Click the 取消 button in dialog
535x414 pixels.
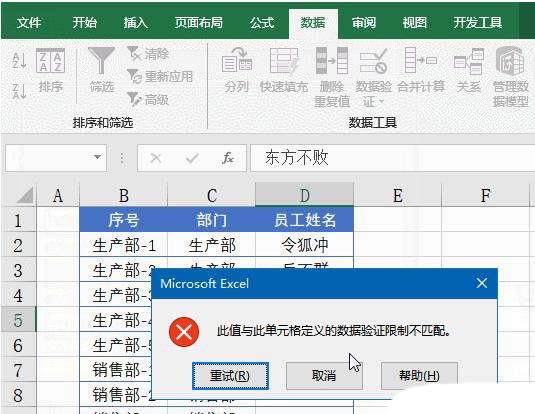(x=324, y=376)
